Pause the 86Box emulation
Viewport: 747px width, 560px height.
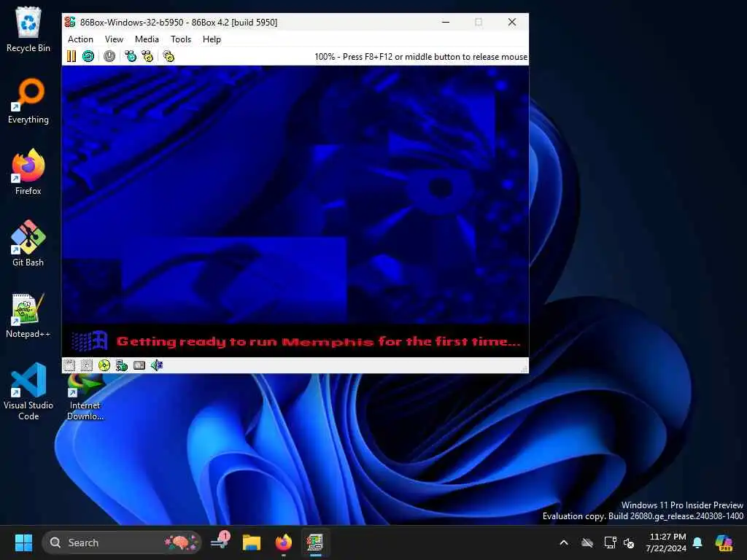coord(71,56)
